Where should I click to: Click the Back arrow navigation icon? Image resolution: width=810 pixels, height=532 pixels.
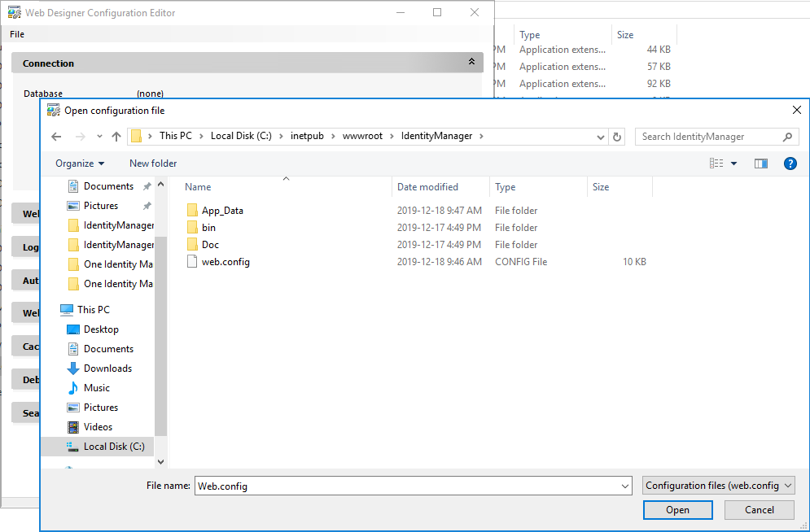56,137
